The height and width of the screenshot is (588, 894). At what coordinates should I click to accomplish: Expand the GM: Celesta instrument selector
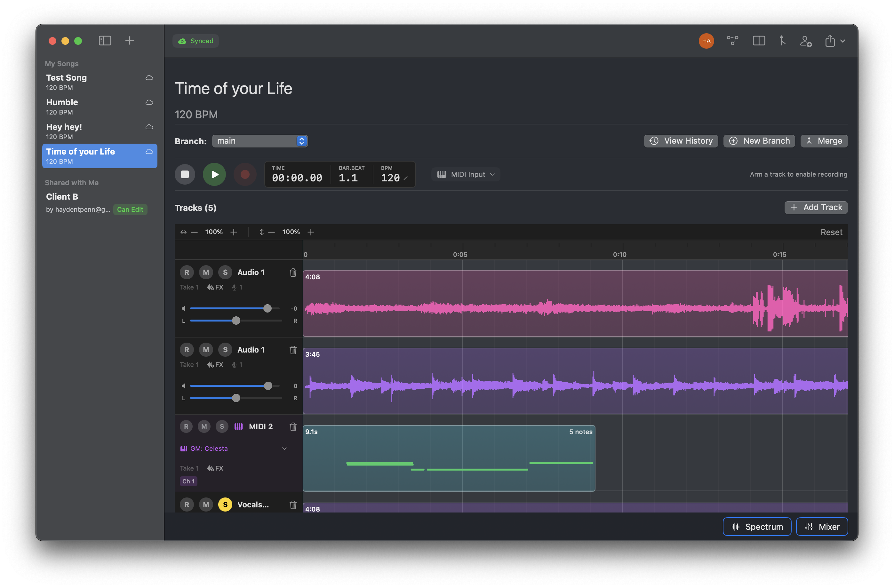click(x=284, y=448)
